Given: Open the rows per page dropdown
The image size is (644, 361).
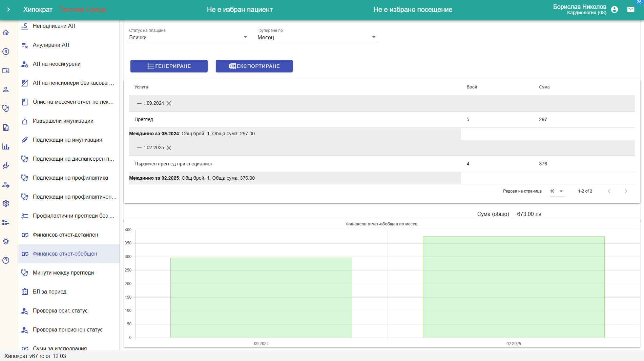Looking at the screenshot, I should point(557,191).
